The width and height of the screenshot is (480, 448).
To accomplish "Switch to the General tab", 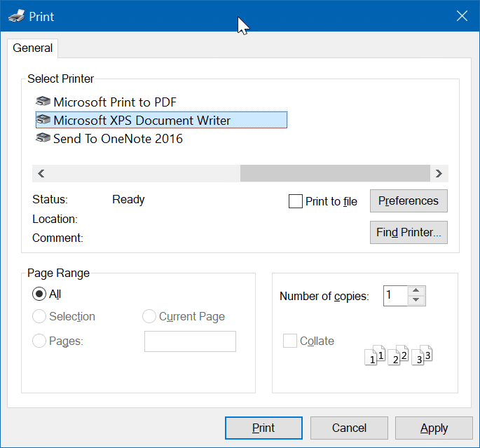I will coord(33,48).
